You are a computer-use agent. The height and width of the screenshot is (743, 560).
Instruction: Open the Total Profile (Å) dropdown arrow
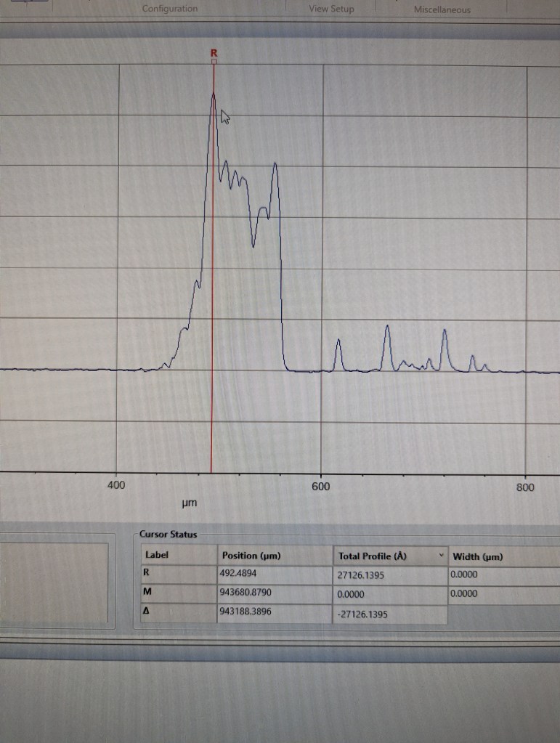pyautogui.click(x=439, y=556)
